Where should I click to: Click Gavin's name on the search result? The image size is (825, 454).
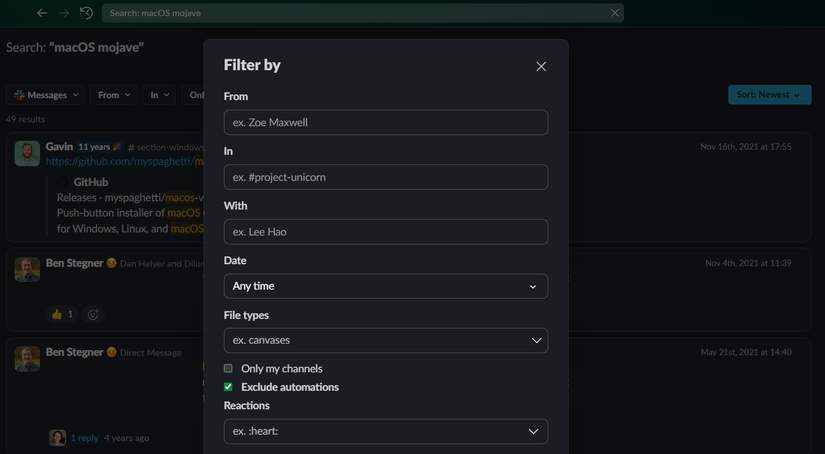tap(59, 147)
